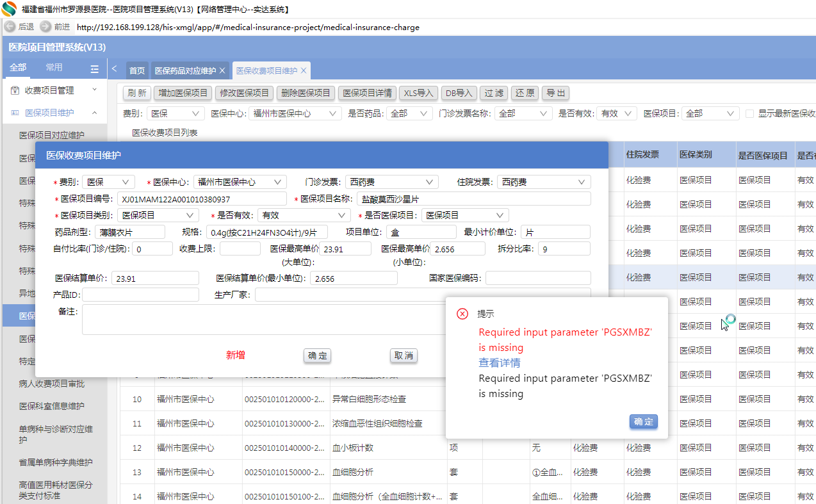Image resolution: width=816 pixels, height=504 pixels.
Task: Click the 还原 button
Action: (x=525, y=93)
